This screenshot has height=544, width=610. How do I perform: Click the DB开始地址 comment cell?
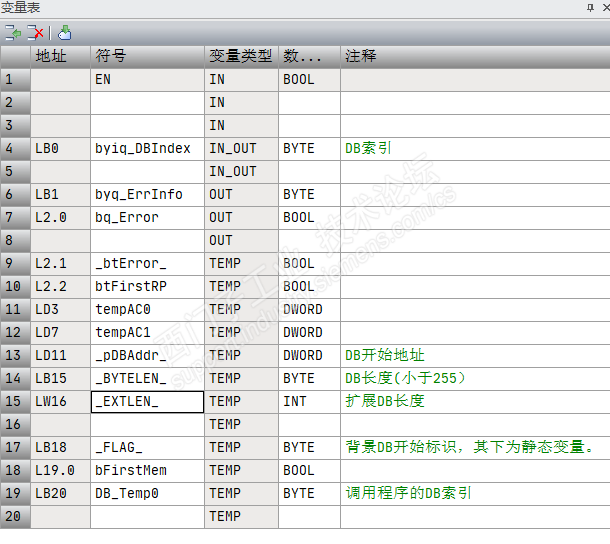(475, 356)
